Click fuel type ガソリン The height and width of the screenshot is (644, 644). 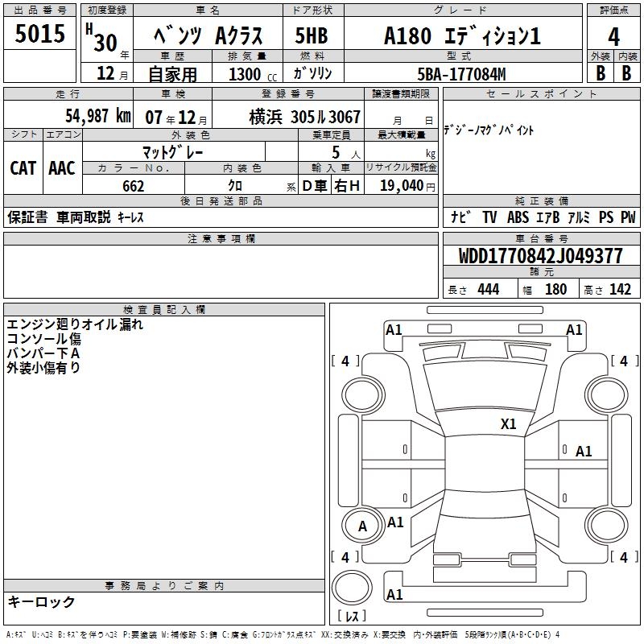pos(312,73)
